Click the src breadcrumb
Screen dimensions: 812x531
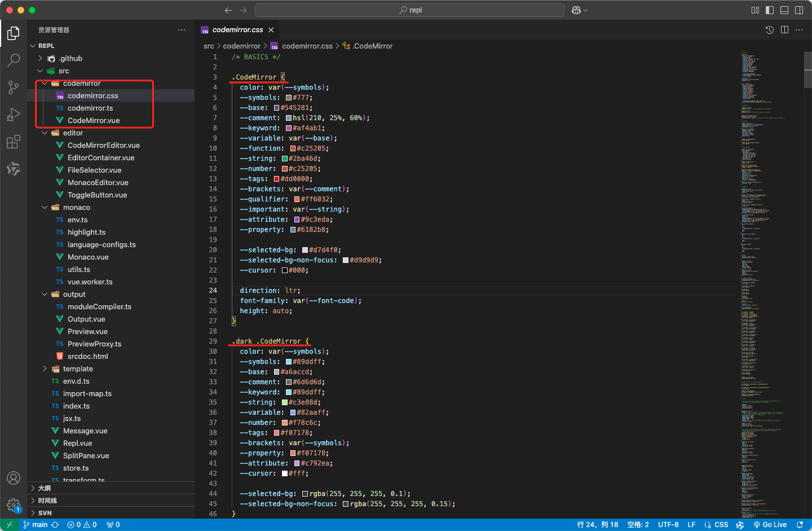209,46
